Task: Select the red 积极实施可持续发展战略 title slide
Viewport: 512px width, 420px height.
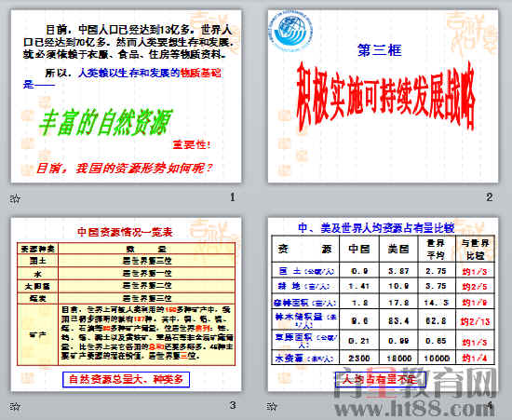Action: 383,96
